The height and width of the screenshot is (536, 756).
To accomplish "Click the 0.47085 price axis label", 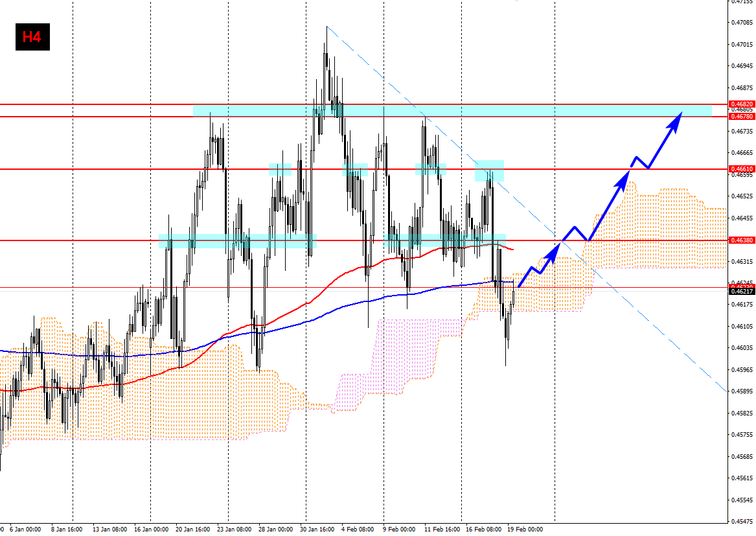I will click(742, 23).
